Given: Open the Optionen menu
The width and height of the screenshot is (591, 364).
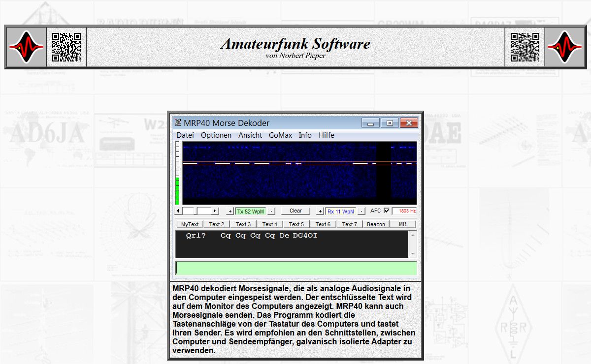Looking at the screenshot, I should coord(216,135).
